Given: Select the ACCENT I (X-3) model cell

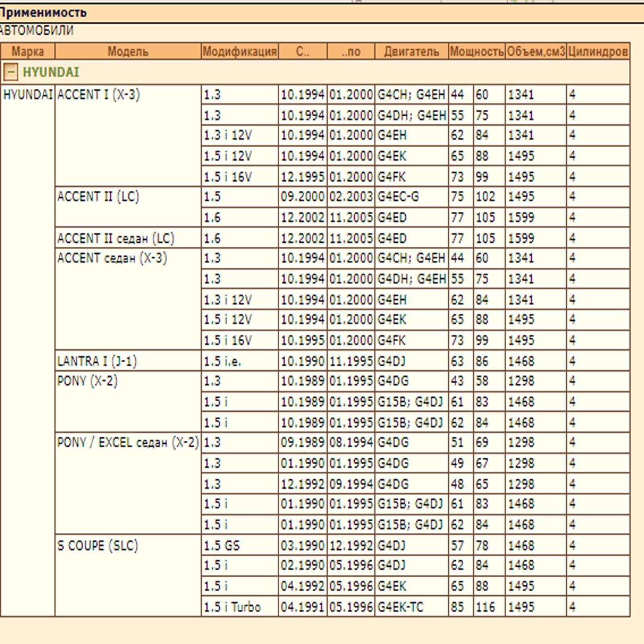Looking at the screenshot, I should (99, 95).
